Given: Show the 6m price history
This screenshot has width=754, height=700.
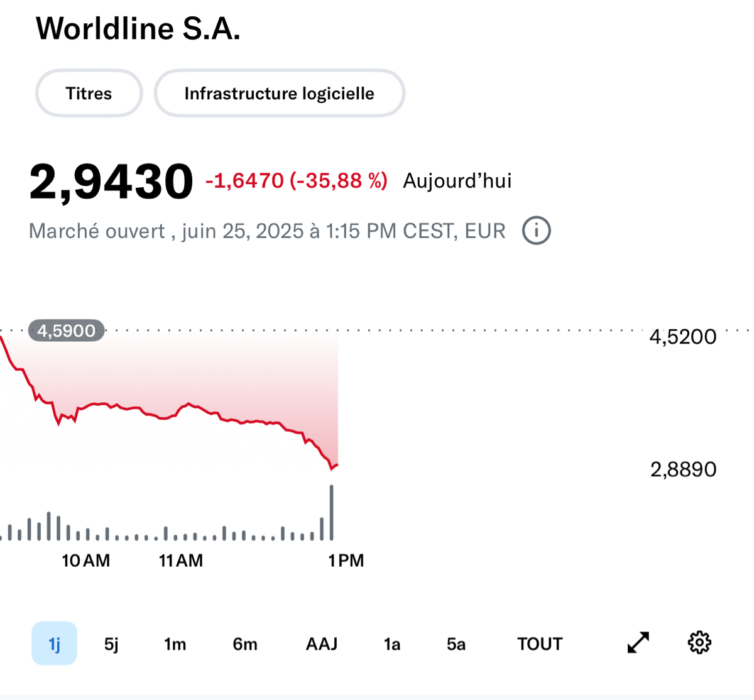Looking at the screenshot, I should coord(245,644).
